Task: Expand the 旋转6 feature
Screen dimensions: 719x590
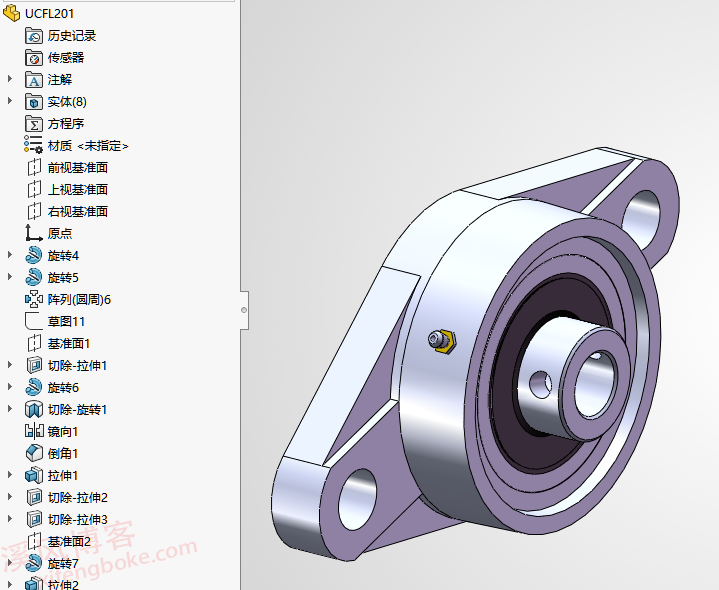Action: [x=10, y=387]
